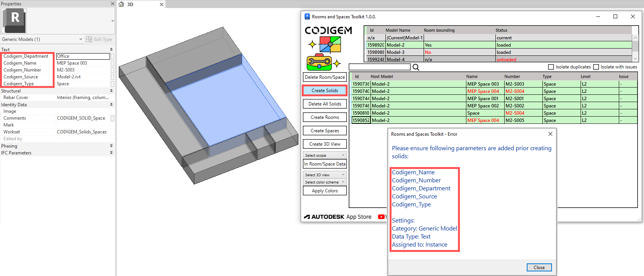Enable the Isolate with issues checkbox
The image size is (644, 276).
point(596,67)
